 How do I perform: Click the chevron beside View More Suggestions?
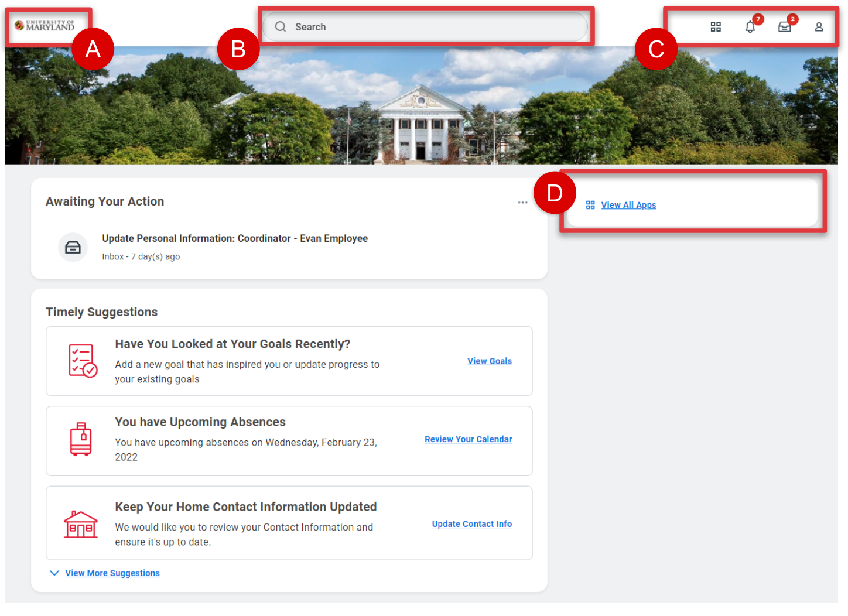click(x=54, y=573)
